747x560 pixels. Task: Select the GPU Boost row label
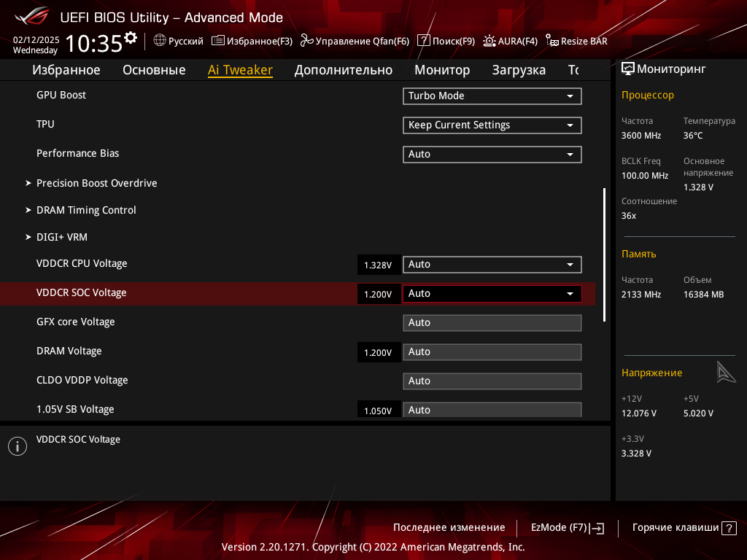(x=61, y=95)
